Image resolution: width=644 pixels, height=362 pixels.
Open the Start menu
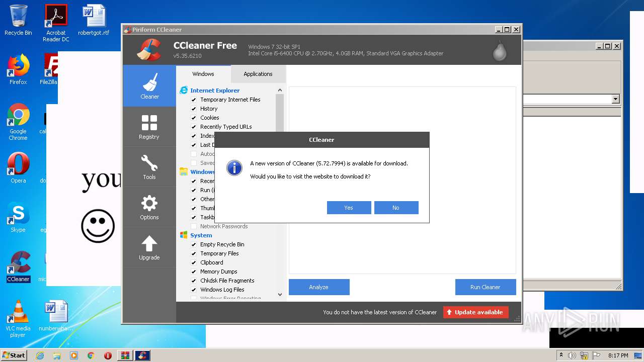(14, 355)
